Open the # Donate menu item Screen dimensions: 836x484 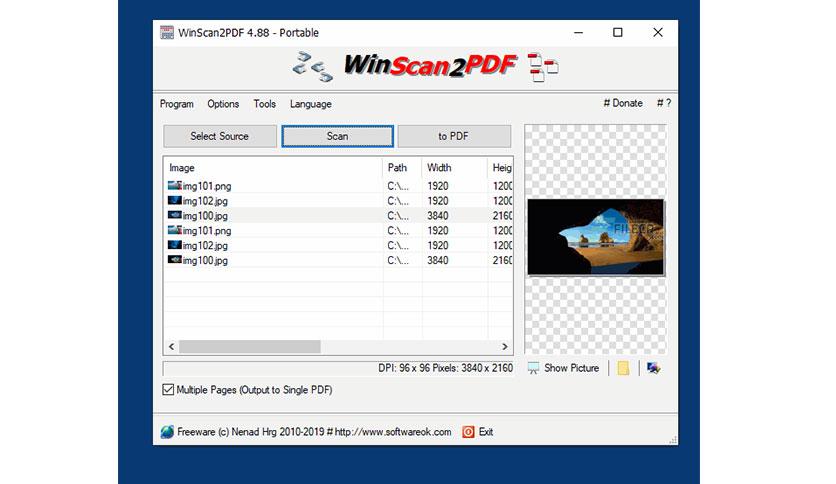(x=623, y=103)
